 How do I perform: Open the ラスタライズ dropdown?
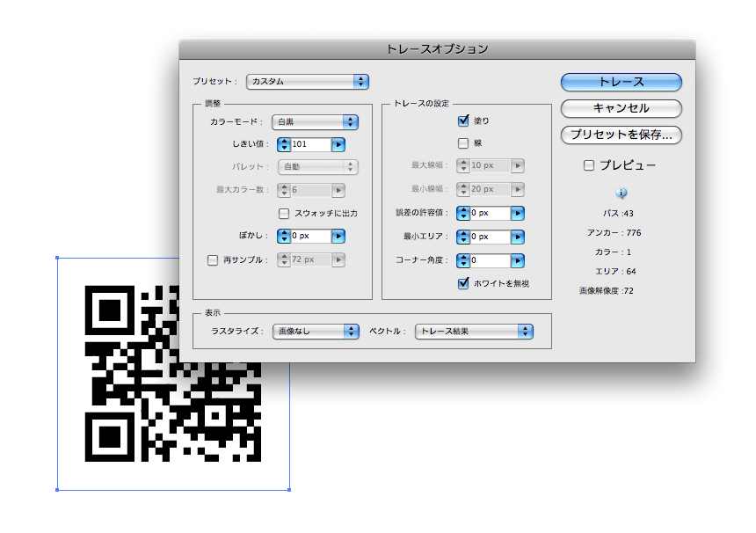tap(316, 332)
